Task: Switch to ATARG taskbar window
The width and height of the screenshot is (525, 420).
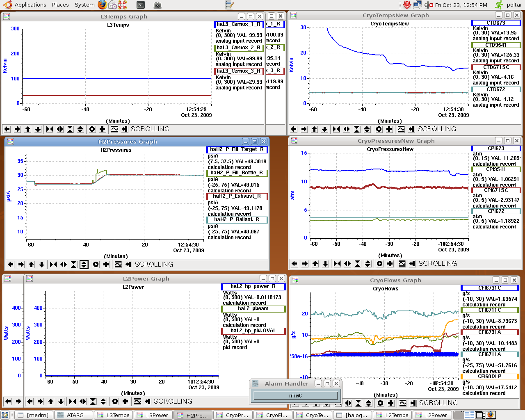Action: [74, 415]
